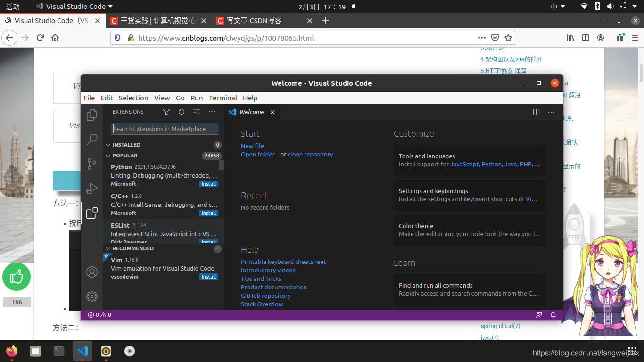The height and width of the screenshot is (362, 644).
Task: Open the Accounts icon in activity bar
Action: (x=92, y=272)
